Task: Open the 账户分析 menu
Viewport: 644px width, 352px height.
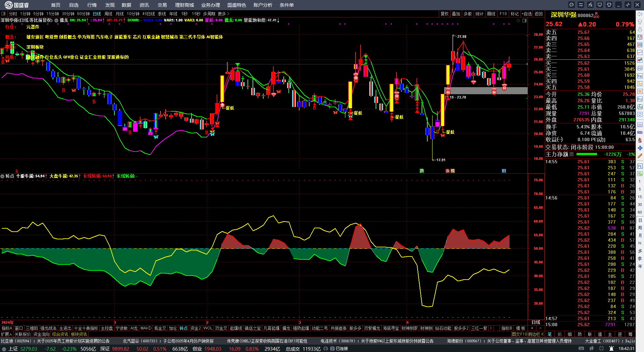Action: point(263,5)
